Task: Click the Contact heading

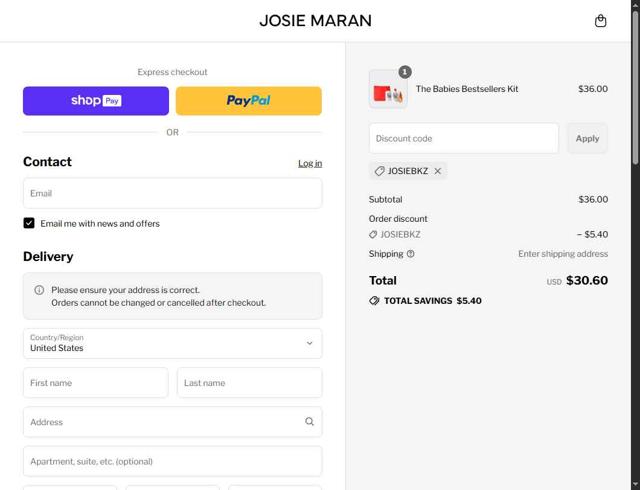Action: click(x=47, y=162)
